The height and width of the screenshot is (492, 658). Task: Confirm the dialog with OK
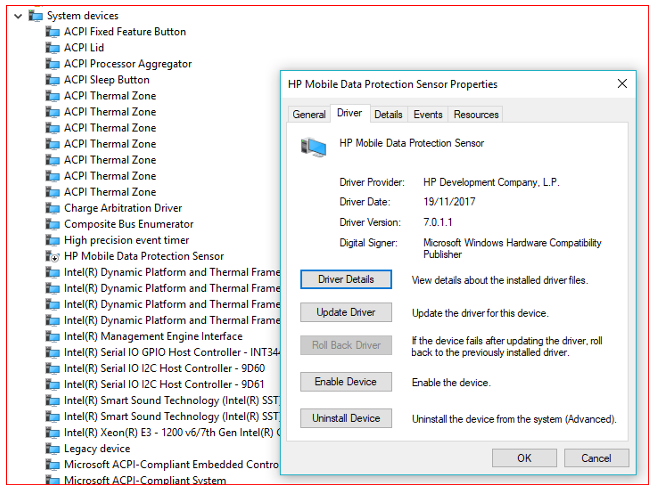tap(524, 458)
